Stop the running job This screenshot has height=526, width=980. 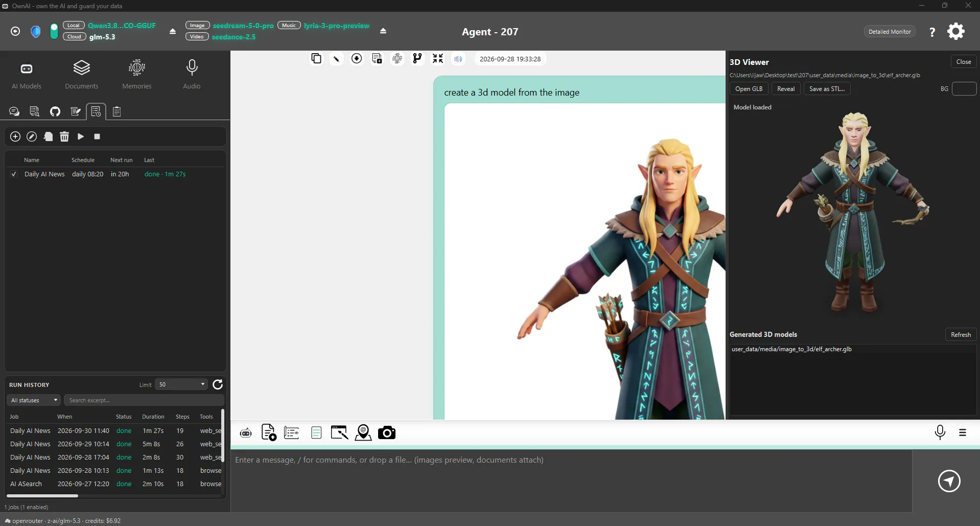click(97, 136)
